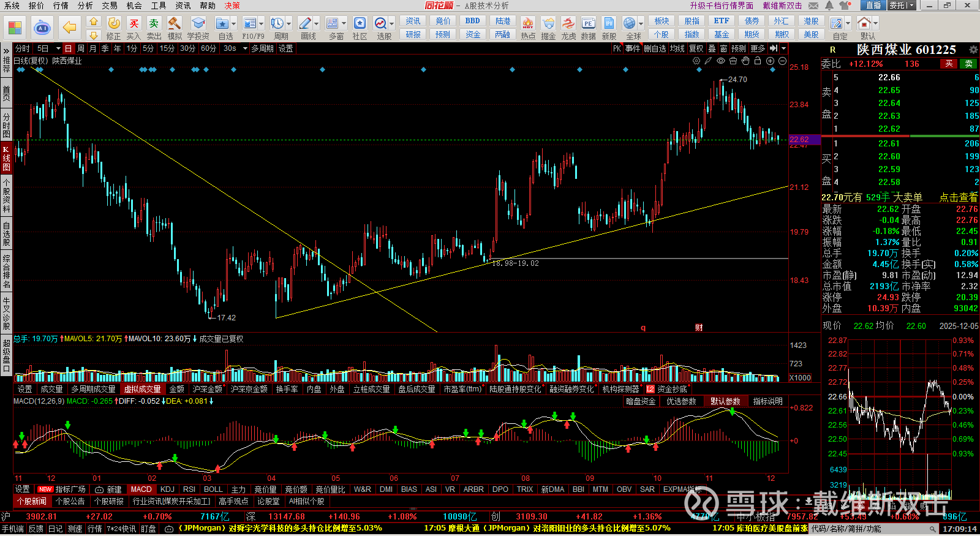Open the 行情 menu
This screenshot has width=980, height=536.
click(x=61, y=6)
